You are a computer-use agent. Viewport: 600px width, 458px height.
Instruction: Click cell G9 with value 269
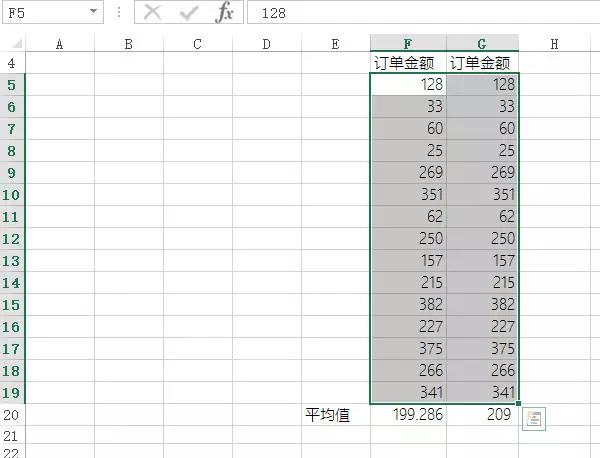tap(482, 173)
